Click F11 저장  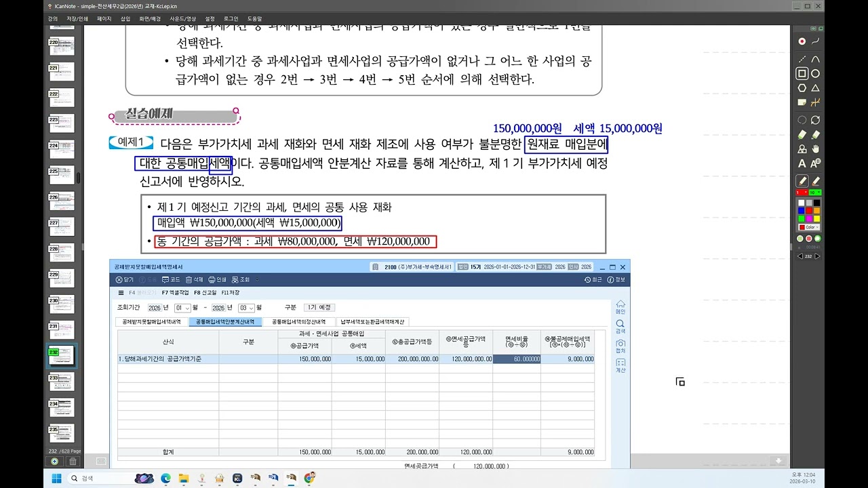pyautogui.click(x=231, y=293)
